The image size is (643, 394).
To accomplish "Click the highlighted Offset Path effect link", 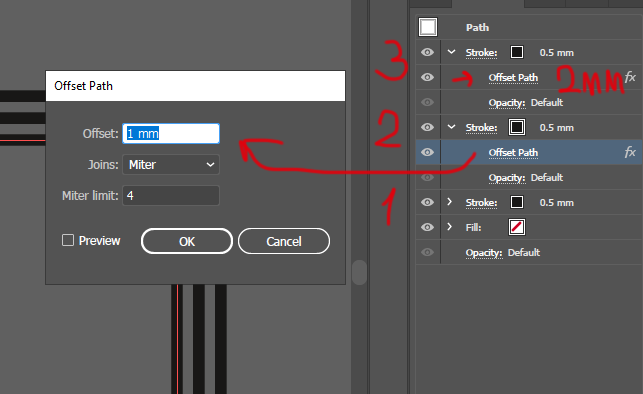I will (x=513, y=153).
